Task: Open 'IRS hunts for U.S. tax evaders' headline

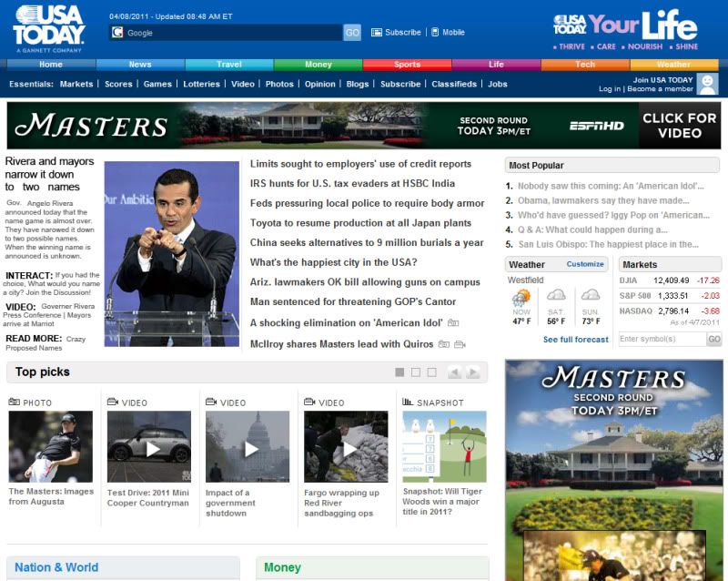Action: [352, 184]
